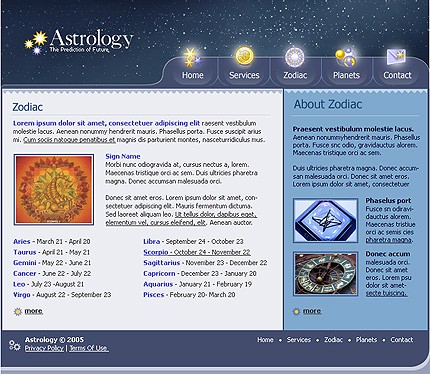Click the sun icon beside right 'more'

click(296, 312)
